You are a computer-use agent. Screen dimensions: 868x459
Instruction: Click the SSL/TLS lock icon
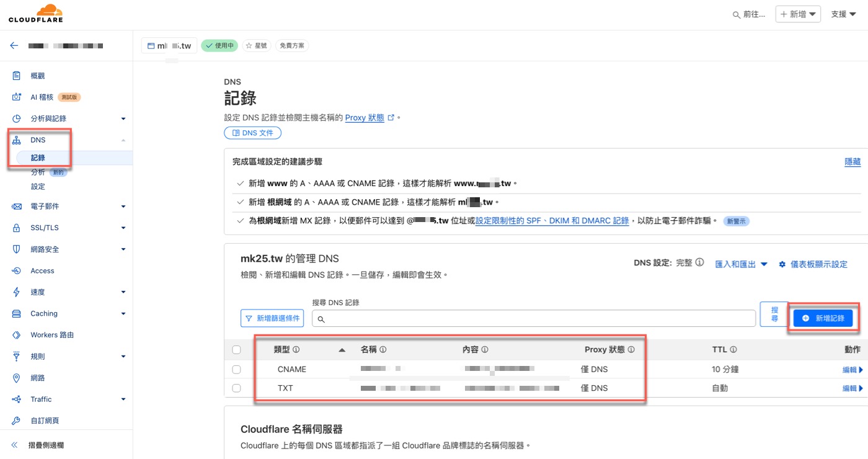coord(17,228)
